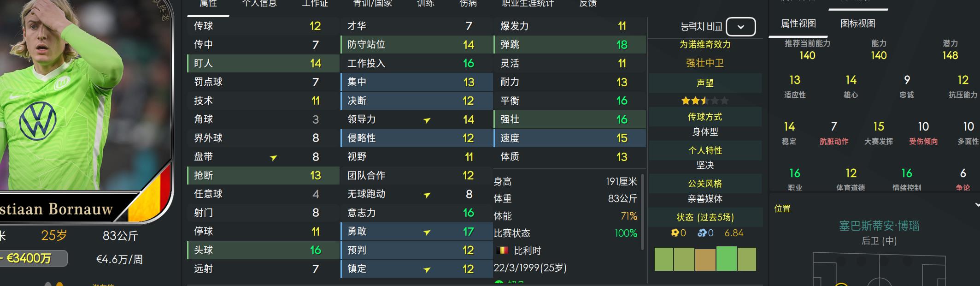Click the arrow icon next to 领导力
This screenshot has height=286, width=980.
pyautogui.click(x=427, y=120)
